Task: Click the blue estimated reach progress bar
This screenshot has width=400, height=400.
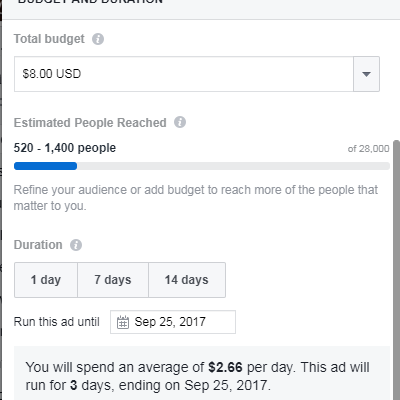Action: 45,166
